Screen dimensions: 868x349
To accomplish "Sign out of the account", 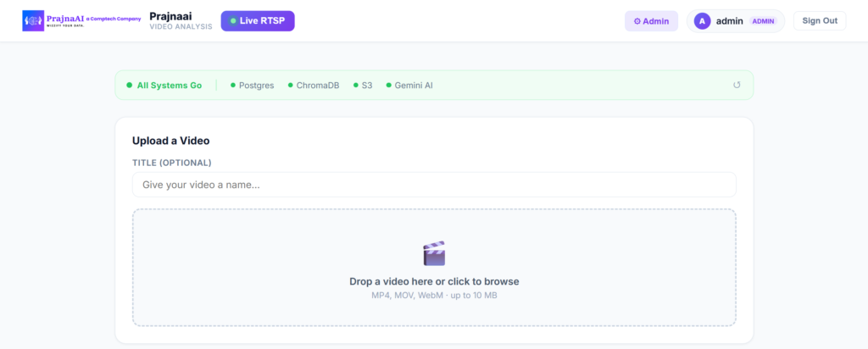I will click(x=820, y=21).
